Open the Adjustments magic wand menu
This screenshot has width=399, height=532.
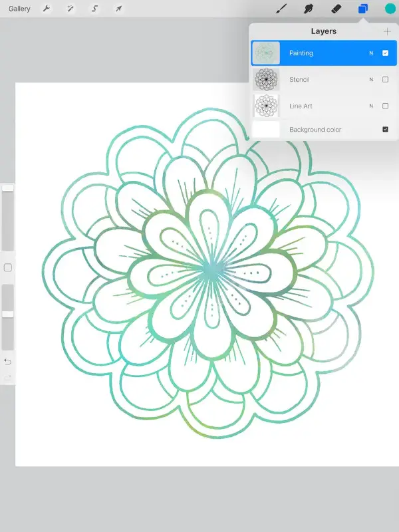70,9
